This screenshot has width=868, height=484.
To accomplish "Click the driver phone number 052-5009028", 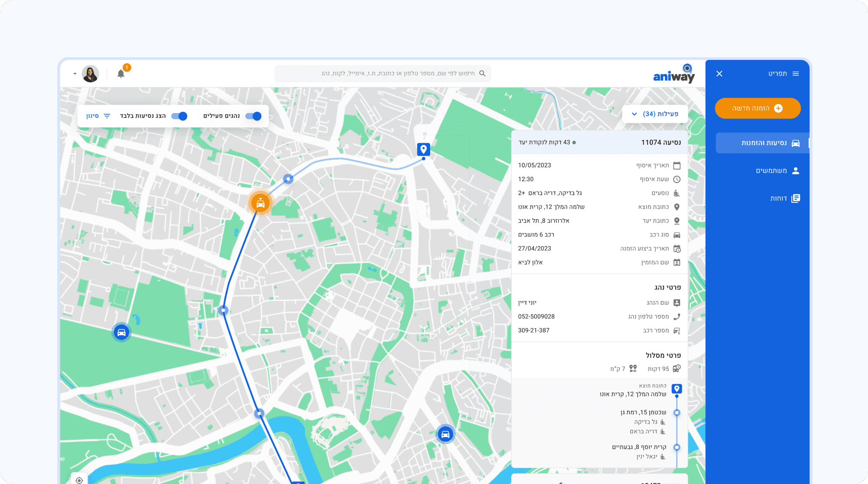I will [536, 317].
